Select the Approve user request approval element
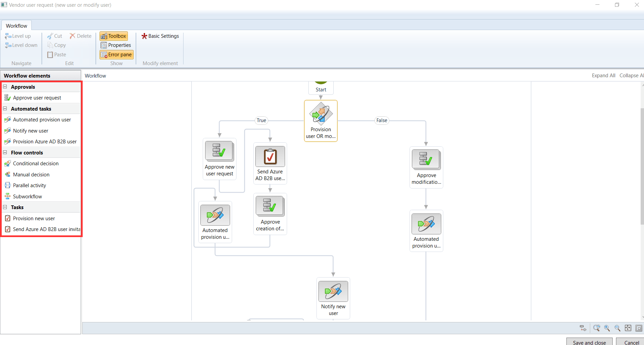 tap(37, 97)
